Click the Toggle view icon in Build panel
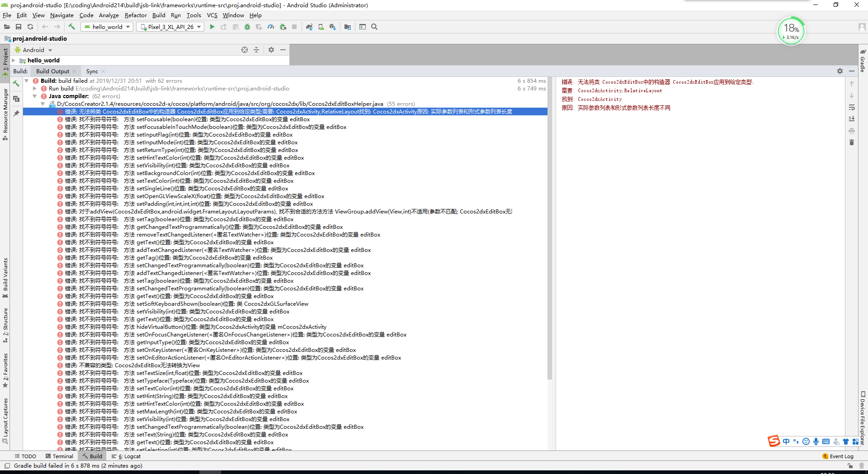868x474 pixels. tap(16, 99)
